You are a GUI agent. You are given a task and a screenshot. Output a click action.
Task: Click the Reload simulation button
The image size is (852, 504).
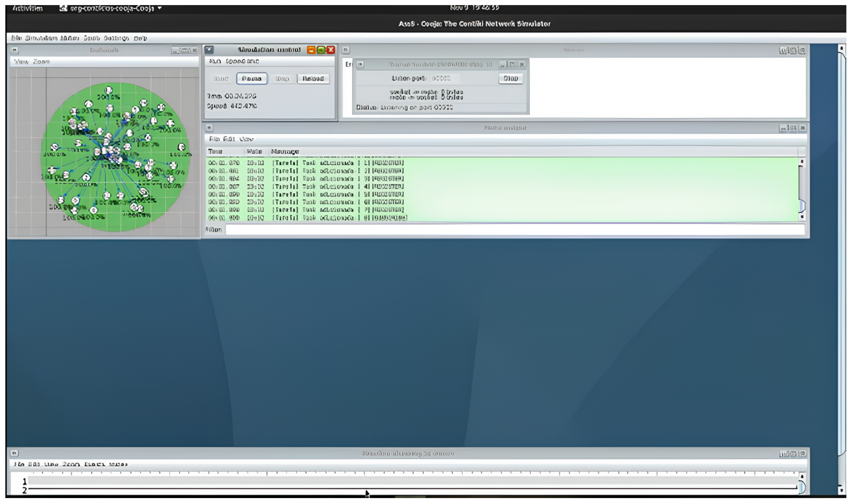(313, 79)
